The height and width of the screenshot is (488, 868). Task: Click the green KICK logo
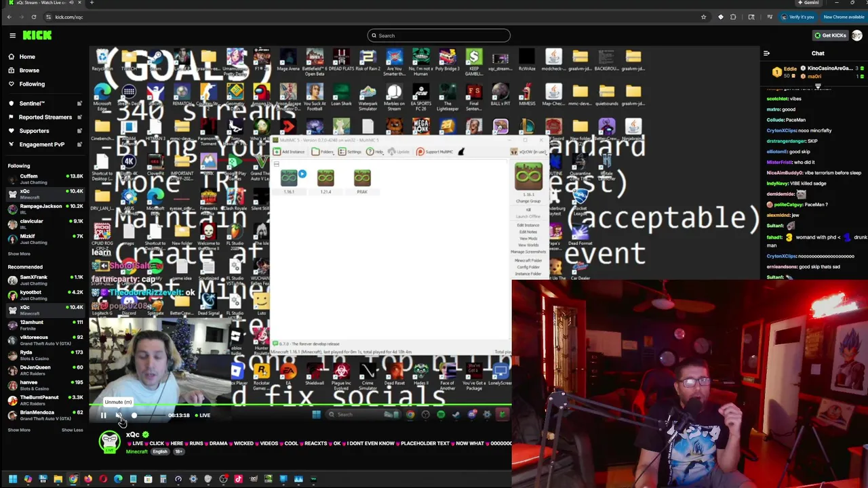click(37, 35)
